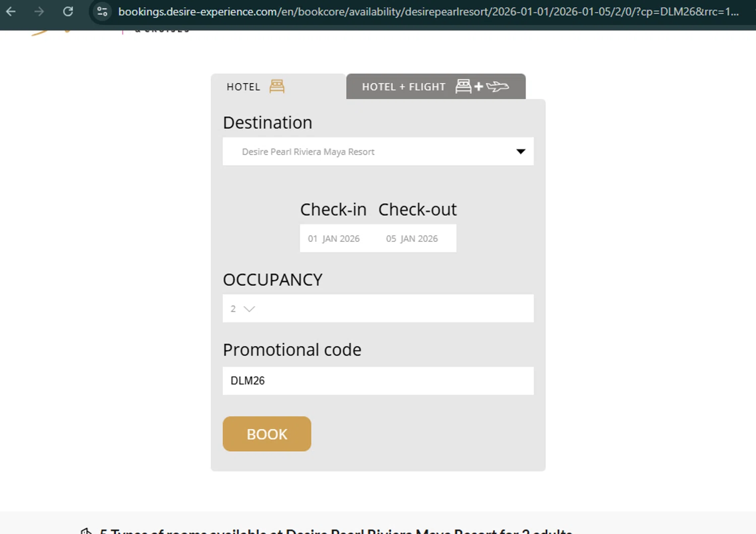View site information icon in address bar
Viewport: 756px width, 534px height.
tap(102, 11)
